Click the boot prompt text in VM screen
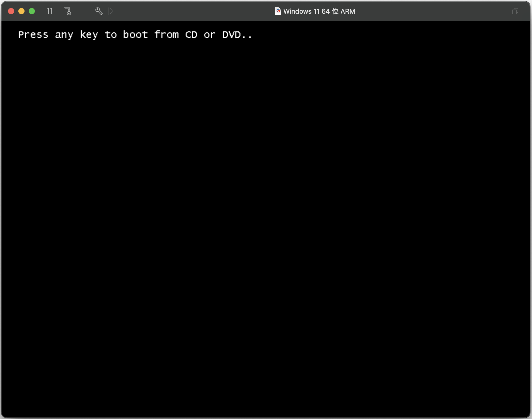This screenshot has width=532, height=419. click(135, 35)
